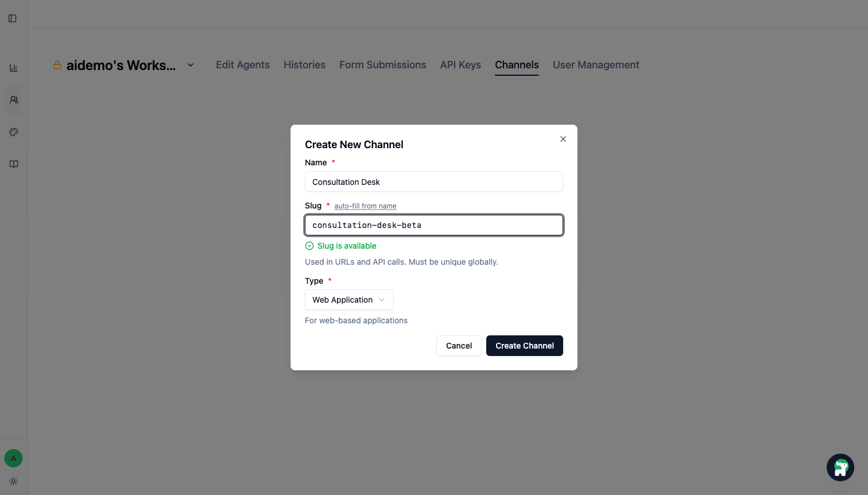
Task: Select the team members sidebar icon
Action: (13, 99)
